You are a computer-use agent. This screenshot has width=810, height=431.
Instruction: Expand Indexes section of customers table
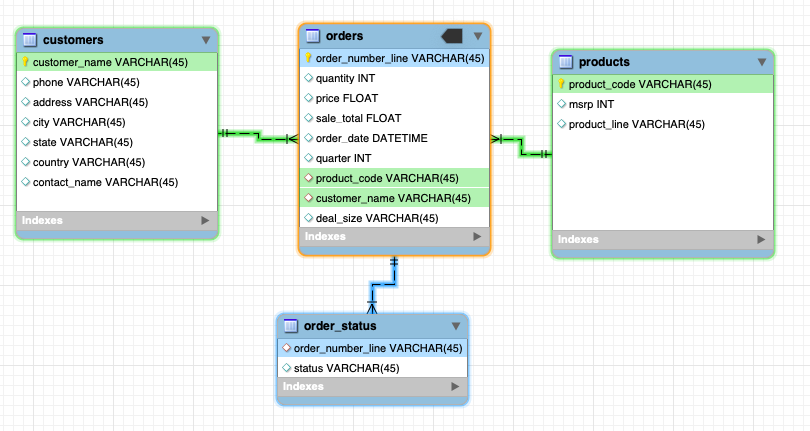pos(206,220)
